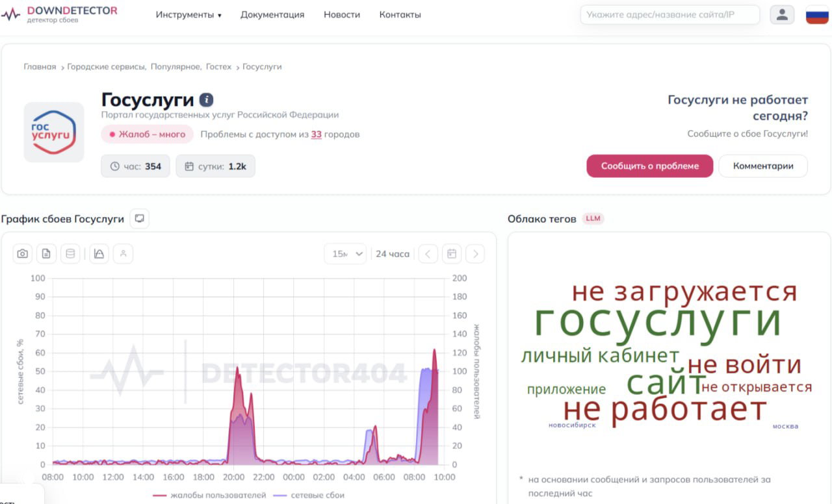
Task: Click the copy icon beside «График сбоев Госуслуги»
Action: [x=140, y=218]
